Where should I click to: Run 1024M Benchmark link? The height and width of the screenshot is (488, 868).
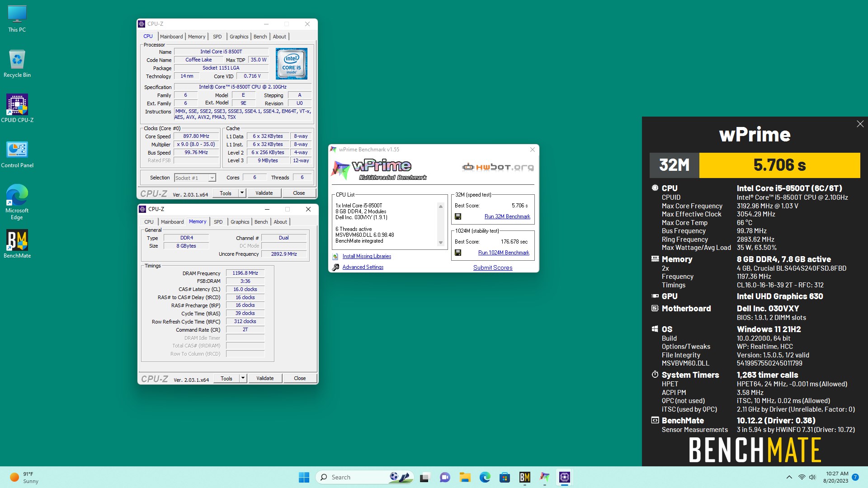pyautogui.click(x=504, y=253)
